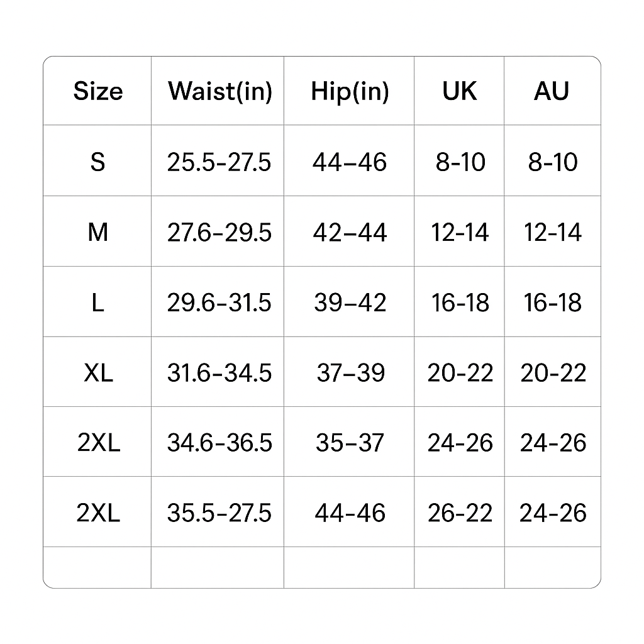Click the Size column header

[97, 91]
